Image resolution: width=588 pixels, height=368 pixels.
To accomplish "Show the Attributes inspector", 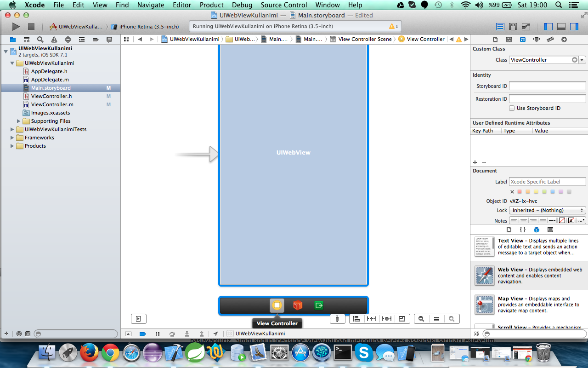I will (x=537, y=40).
